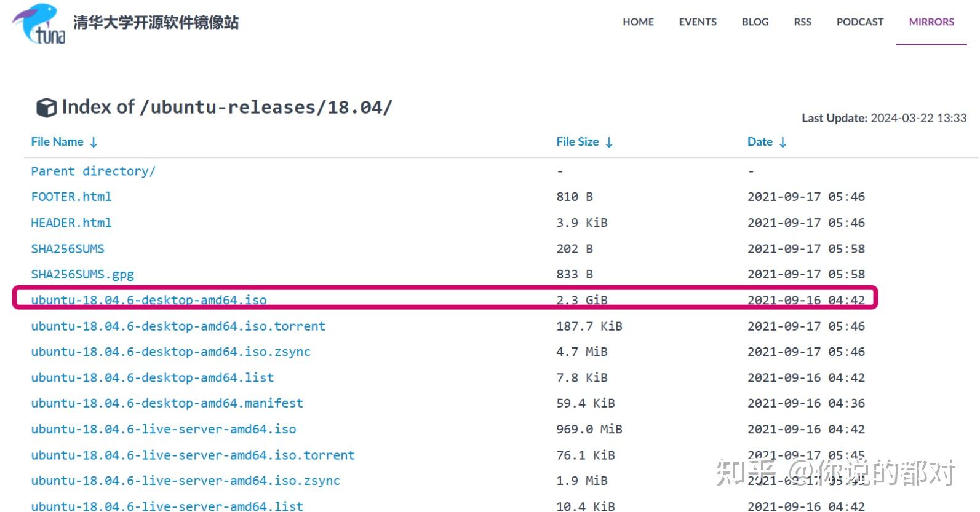The width and height of the screenshot is (980, 512).
Task: Click the 7.8 KiB file size
Action: pyautogui.click(x=582, y=377)
